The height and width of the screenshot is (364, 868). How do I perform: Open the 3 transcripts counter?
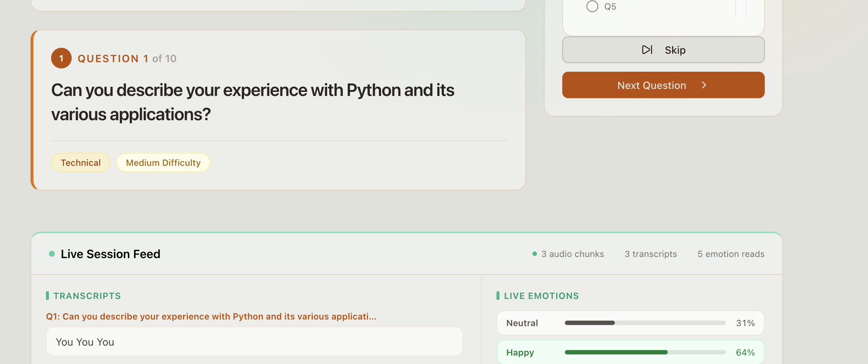tap(650, 254)
